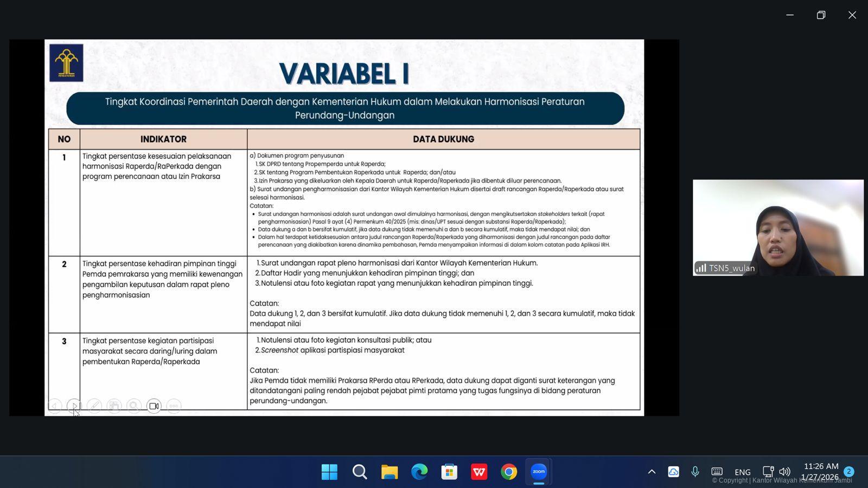
Task: Open Microsoft Edge browser
Action: point(419,472)
